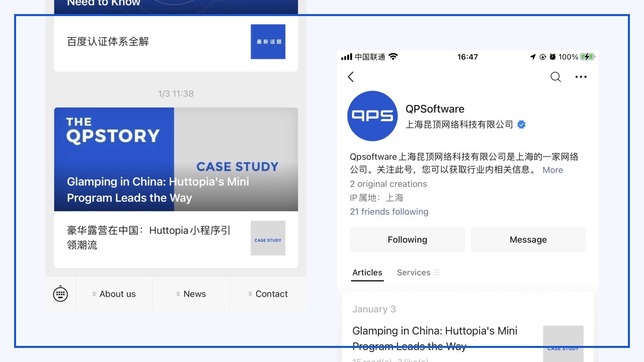Open search with the magnifier icon
Viewport: 644px width, 362px height.
pos(555,77)
